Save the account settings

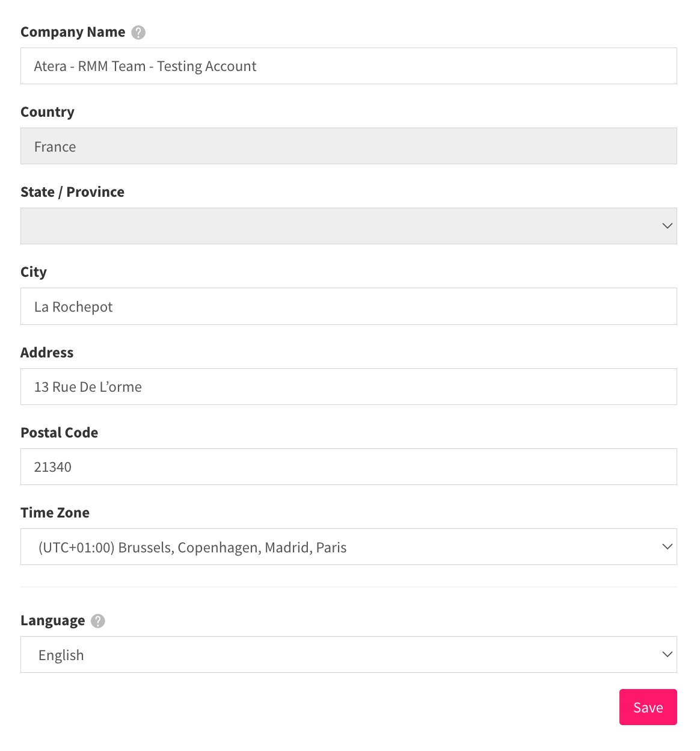point(648,707)
